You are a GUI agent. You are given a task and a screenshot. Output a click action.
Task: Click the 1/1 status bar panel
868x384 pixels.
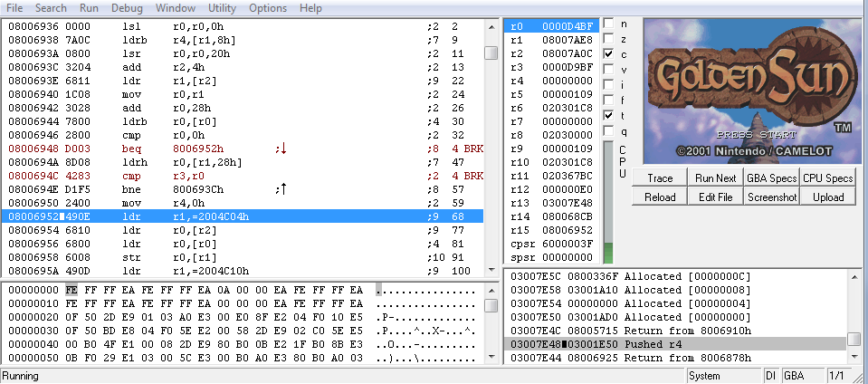pos(839,376)
